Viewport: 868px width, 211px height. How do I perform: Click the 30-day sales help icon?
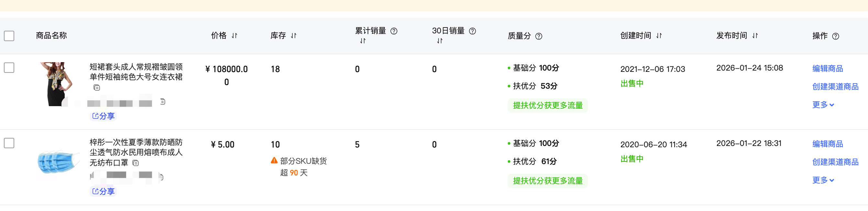472,31
